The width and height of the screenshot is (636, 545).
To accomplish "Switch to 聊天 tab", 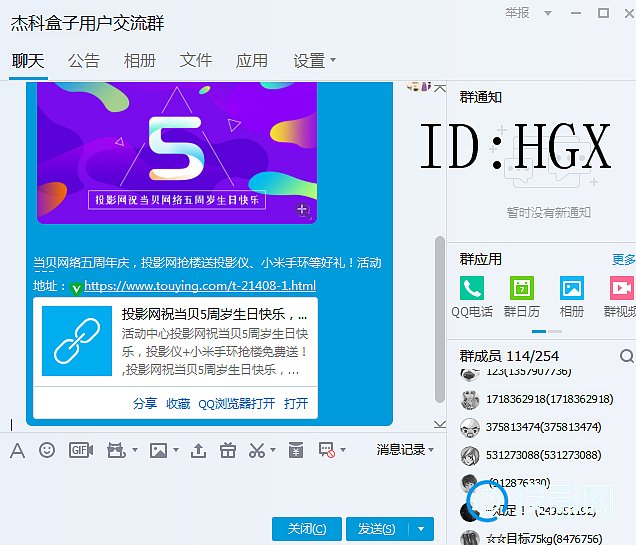I will (x=28, y=61).
